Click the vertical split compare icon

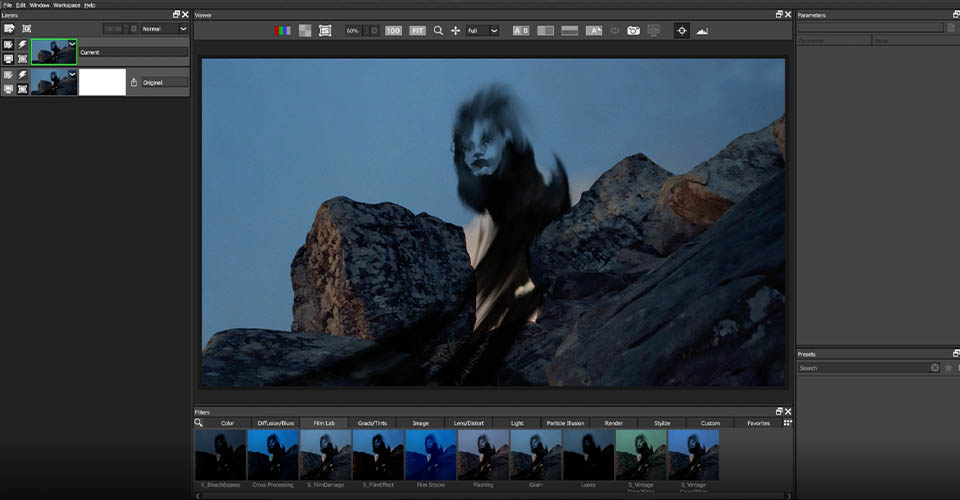click(546, 31)
